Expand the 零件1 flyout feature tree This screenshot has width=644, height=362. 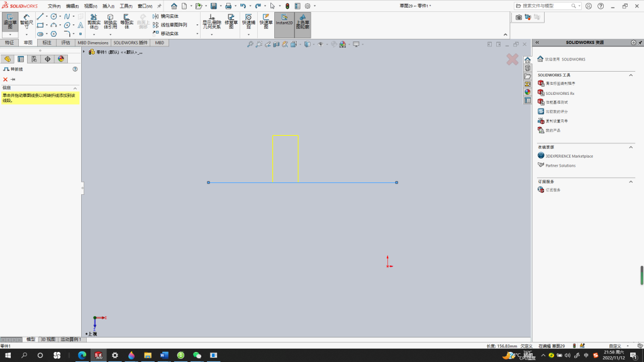pos(84,52)
